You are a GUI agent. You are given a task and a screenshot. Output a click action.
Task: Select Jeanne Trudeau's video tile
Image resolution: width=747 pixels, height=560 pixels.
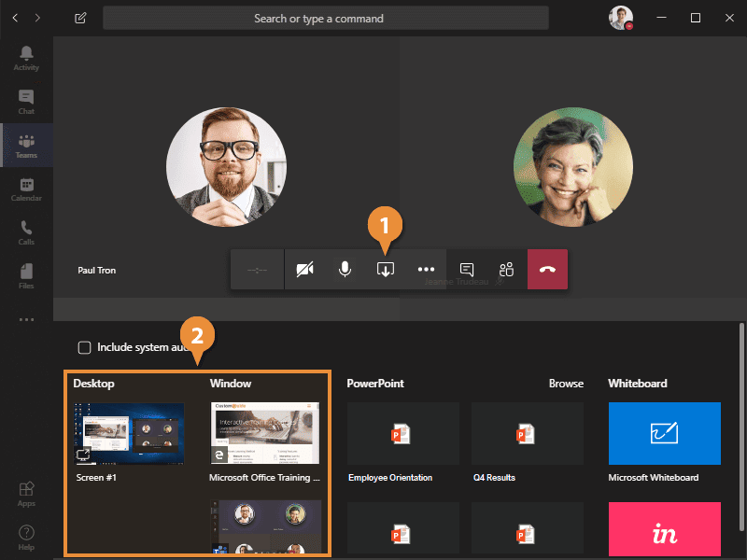[x=573, y=167]
